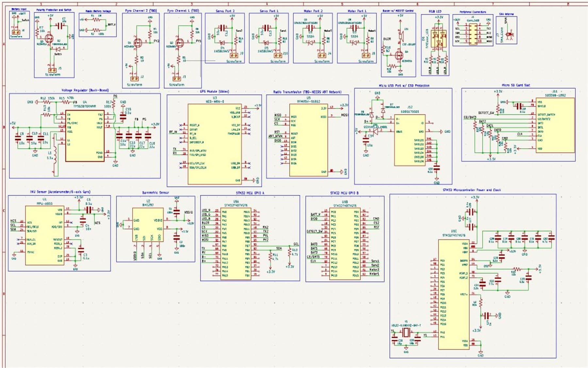Select screw terminal J2 in Pyro Channel 2
The width and height of the screenshot is (588, 368).
click(134, 79)
